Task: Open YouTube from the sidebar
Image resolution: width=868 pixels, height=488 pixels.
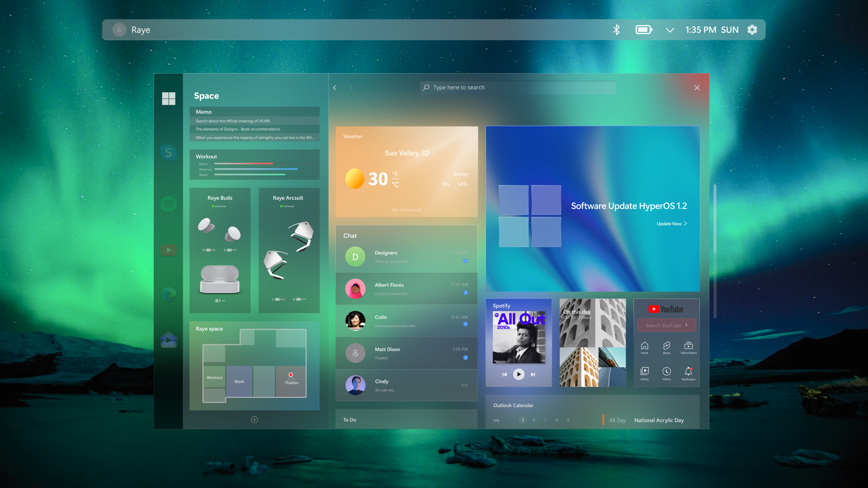Action: tap(169, 250)
